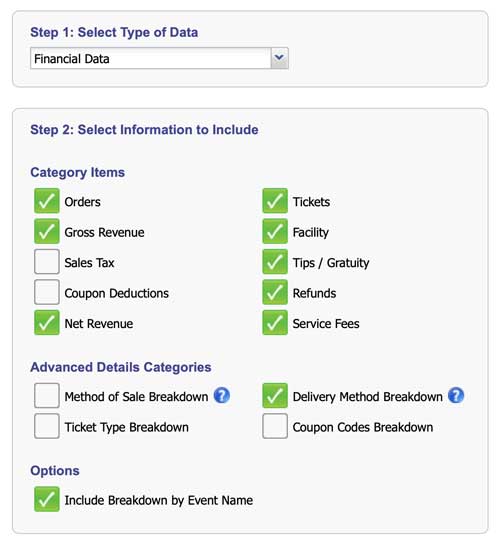
Task: Uncheck the Net Revenue checkbox
Action: [47, 323]
